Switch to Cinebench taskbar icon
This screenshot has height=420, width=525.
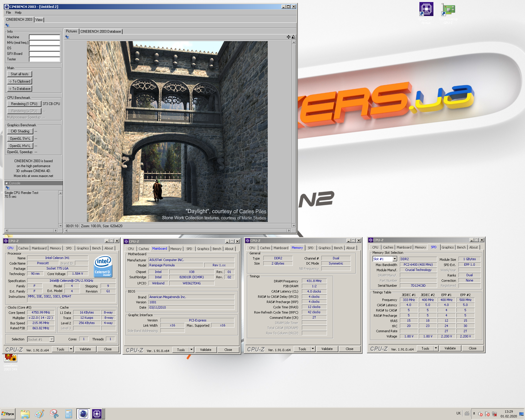[83, 414]
